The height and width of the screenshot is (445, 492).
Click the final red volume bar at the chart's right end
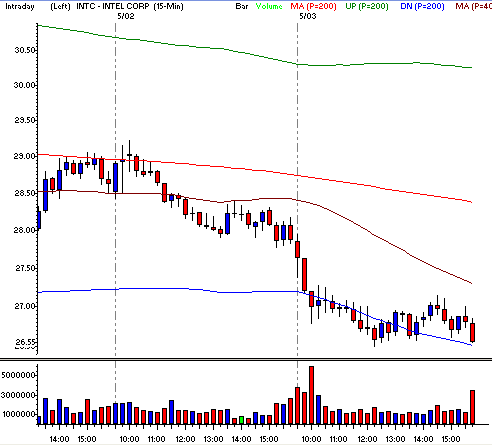pos(472,407)
